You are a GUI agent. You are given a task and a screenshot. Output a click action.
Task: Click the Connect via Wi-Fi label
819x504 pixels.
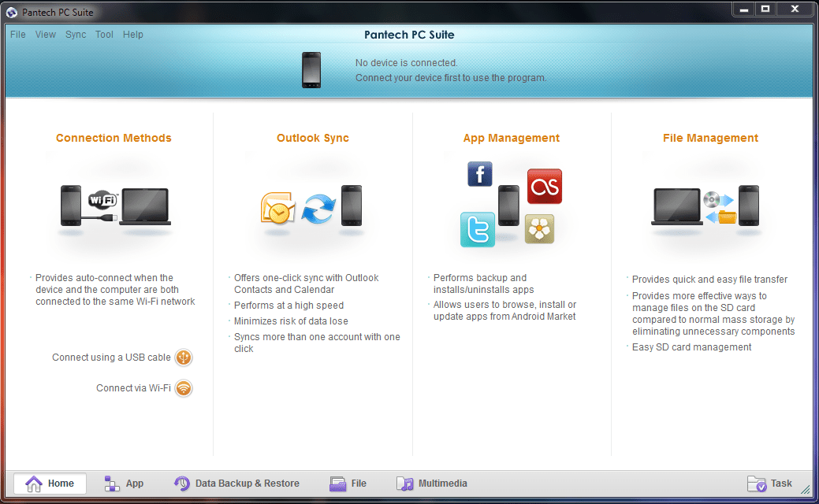pos(133,388)
